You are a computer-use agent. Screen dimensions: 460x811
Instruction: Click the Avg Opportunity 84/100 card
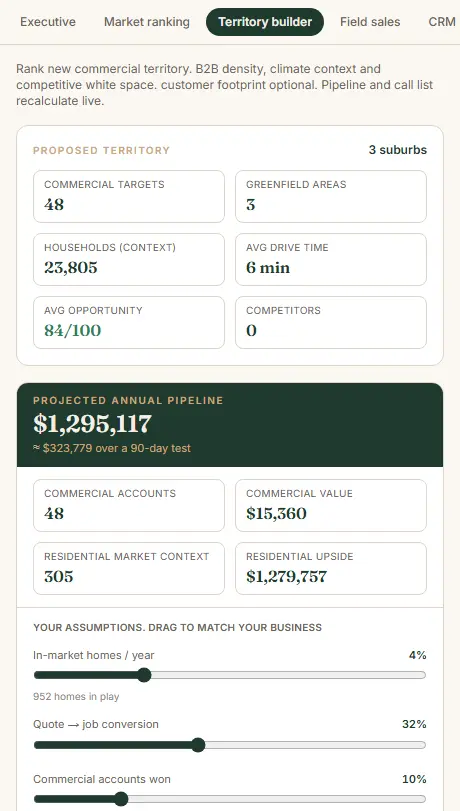(129, 323)
